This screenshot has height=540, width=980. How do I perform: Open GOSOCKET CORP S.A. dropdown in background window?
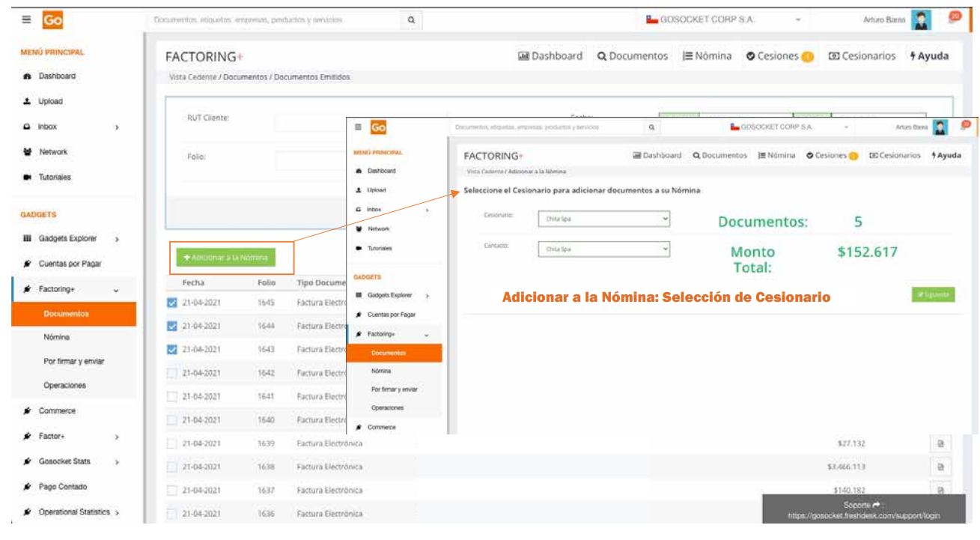pos(723,20)
